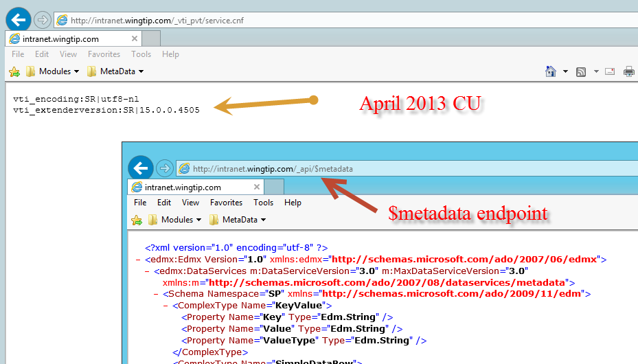The height and width of the screenshot is (364, 638).
Task: Click the Property Name="Value" line
Action: [292, 328]
